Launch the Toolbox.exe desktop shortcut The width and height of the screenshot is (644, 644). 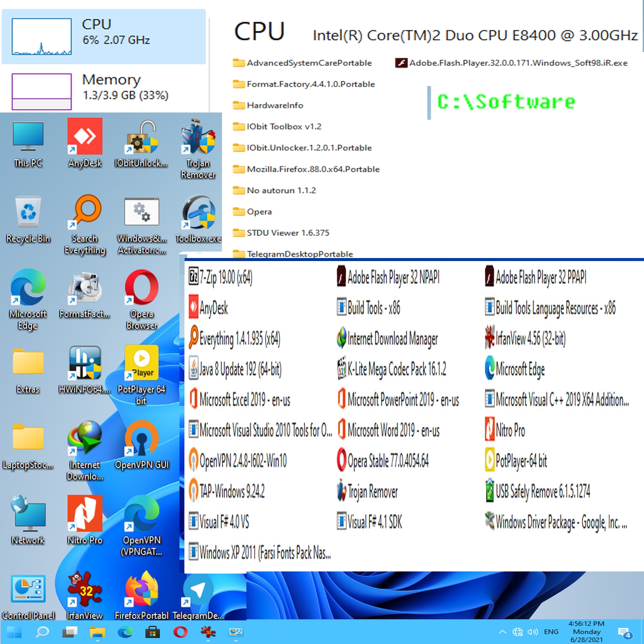coord(198,219)
